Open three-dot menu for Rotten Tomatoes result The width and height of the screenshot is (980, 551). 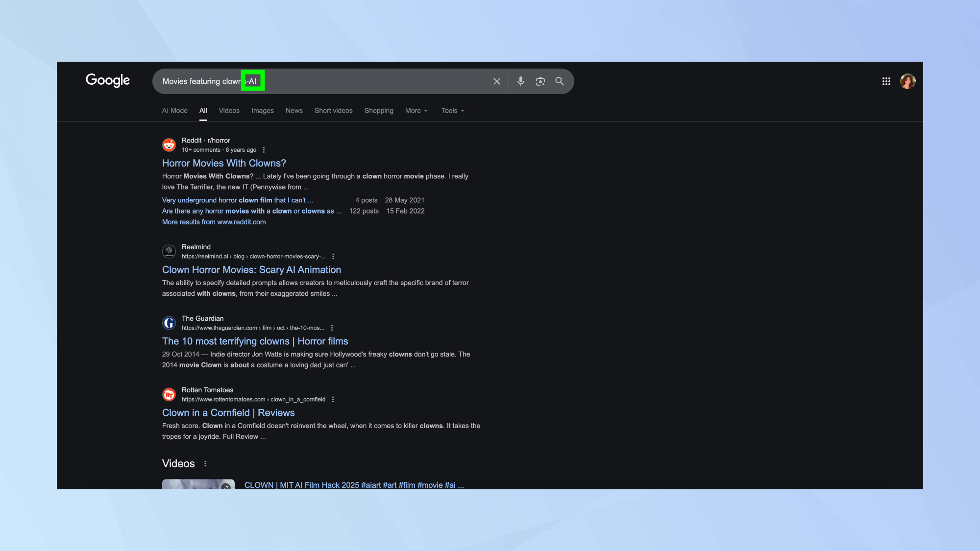point(333,400)
